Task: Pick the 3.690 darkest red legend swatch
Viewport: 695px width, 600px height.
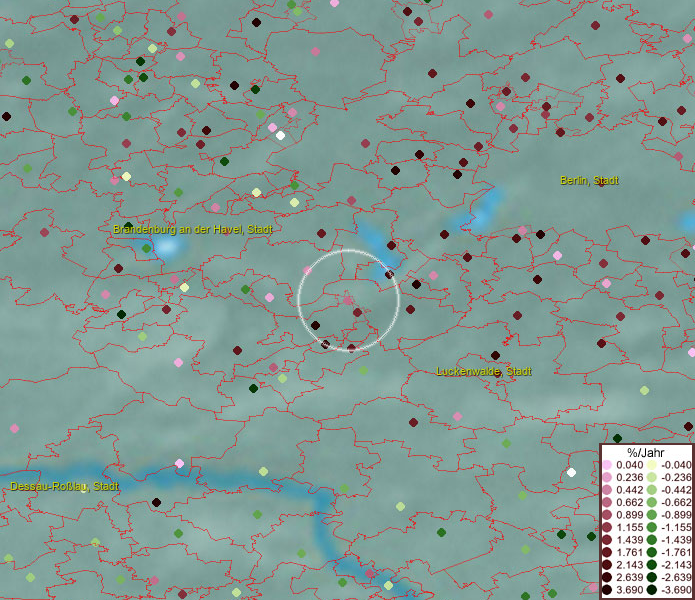Action: [607, 590]
